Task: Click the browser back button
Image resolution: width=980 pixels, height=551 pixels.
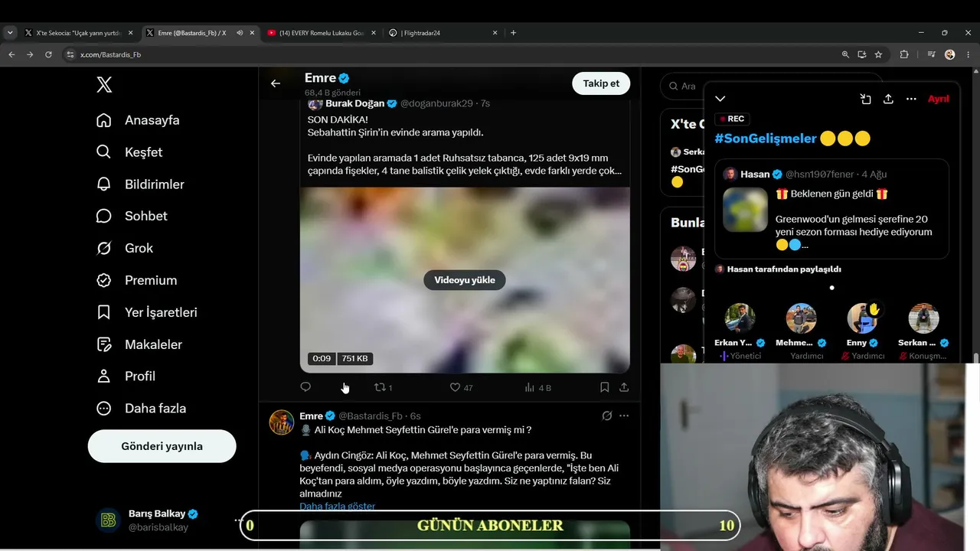Action: coord(11,54)
